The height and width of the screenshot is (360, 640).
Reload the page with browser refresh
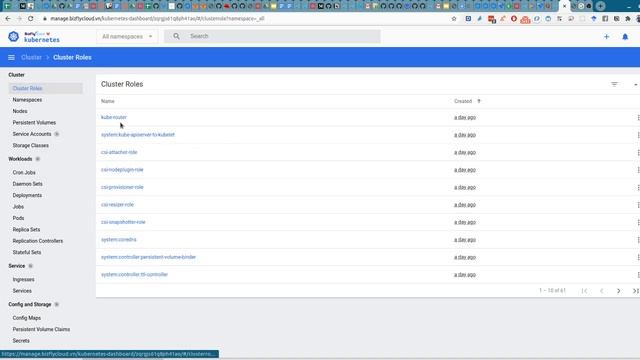[31, 18]
